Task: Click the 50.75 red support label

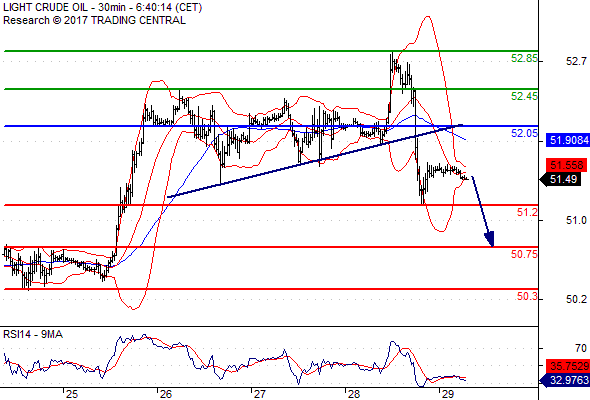Action: click(524, 254)
